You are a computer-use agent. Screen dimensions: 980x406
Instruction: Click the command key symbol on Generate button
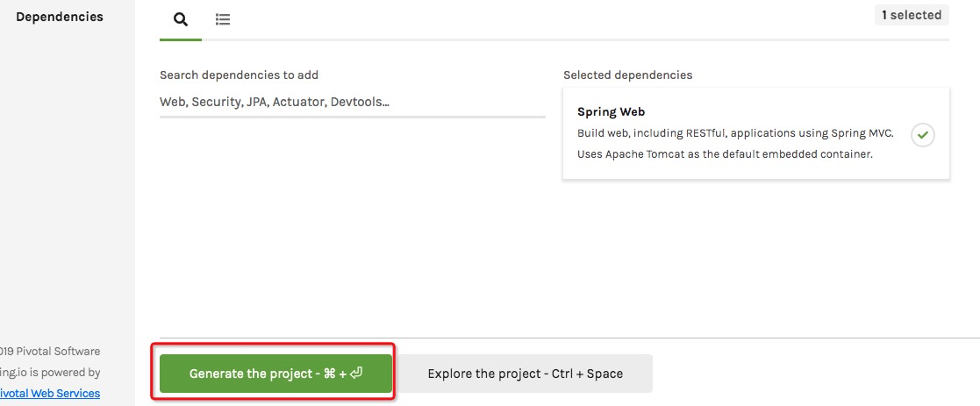330,374
